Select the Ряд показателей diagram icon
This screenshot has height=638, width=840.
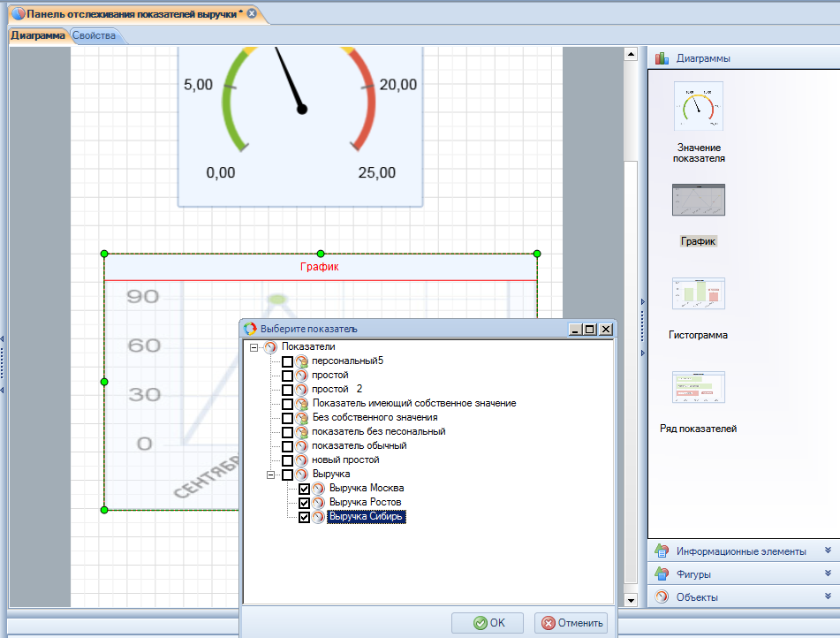[698, 388]
